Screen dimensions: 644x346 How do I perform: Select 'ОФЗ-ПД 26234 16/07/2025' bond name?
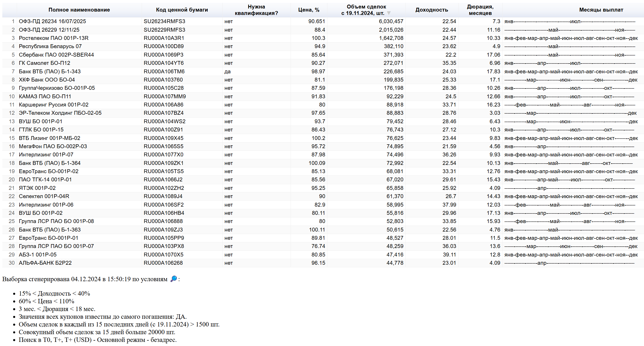tap(52, 21)
